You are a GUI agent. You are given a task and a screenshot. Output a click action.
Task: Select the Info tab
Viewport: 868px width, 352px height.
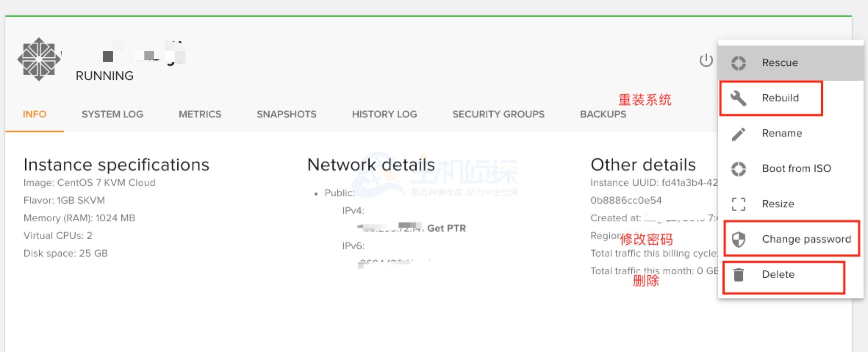point(35,115)
